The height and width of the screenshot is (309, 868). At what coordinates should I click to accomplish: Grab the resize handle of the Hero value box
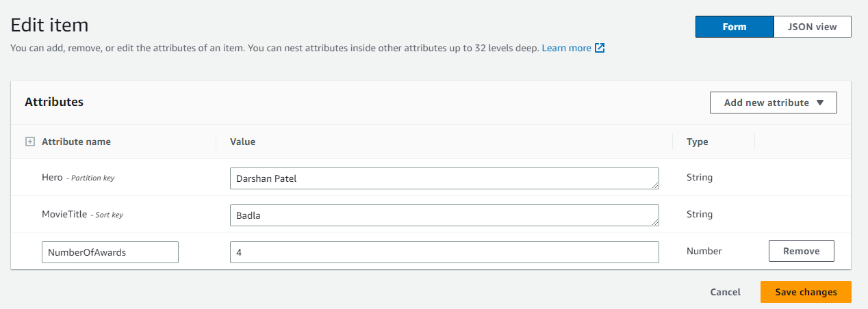click(x=655, y=185)
